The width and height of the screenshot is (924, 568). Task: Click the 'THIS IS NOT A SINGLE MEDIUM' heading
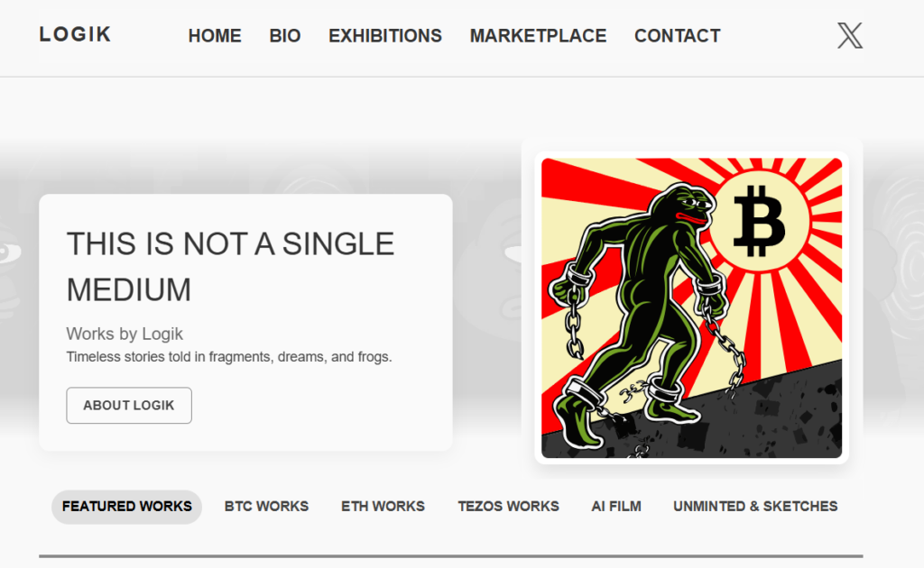230,267
